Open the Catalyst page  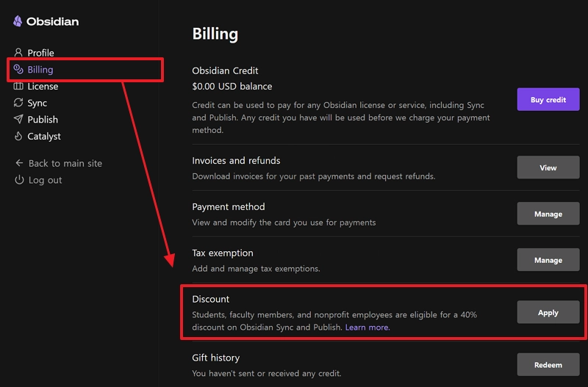tap(44, 137)
